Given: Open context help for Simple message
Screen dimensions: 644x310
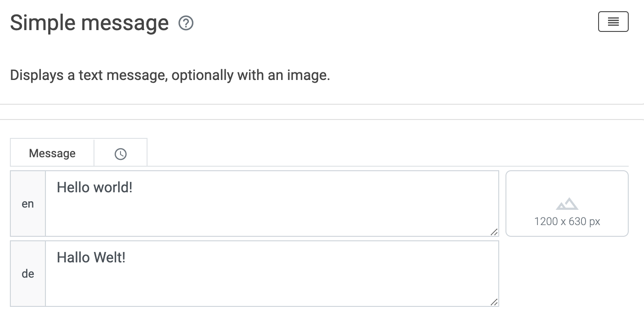Looking at the screenshot, I should [186, 23].
